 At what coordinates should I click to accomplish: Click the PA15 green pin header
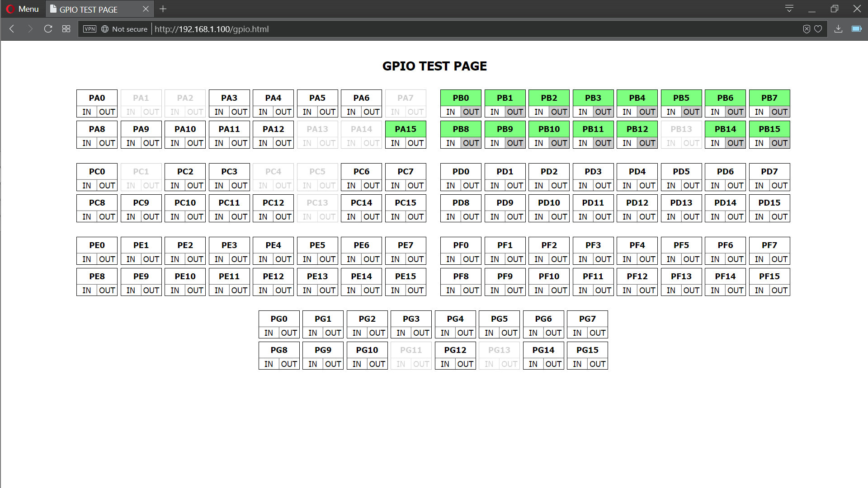click(x=406, y=129)
